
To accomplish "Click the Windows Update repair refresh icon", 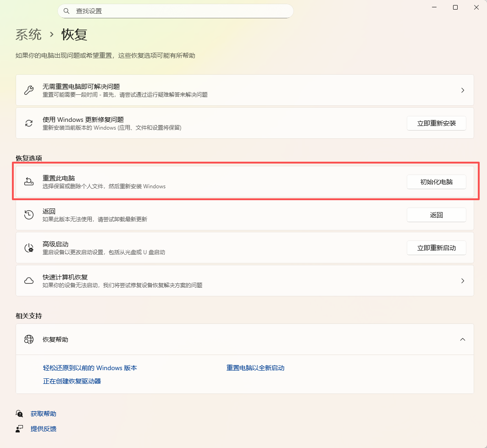I will 28,123.
